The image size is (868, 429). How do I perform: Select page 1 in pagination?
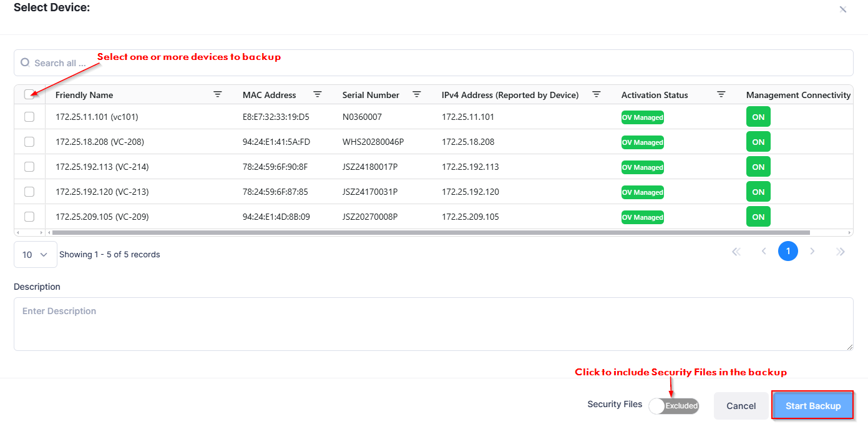click(788, 252)
